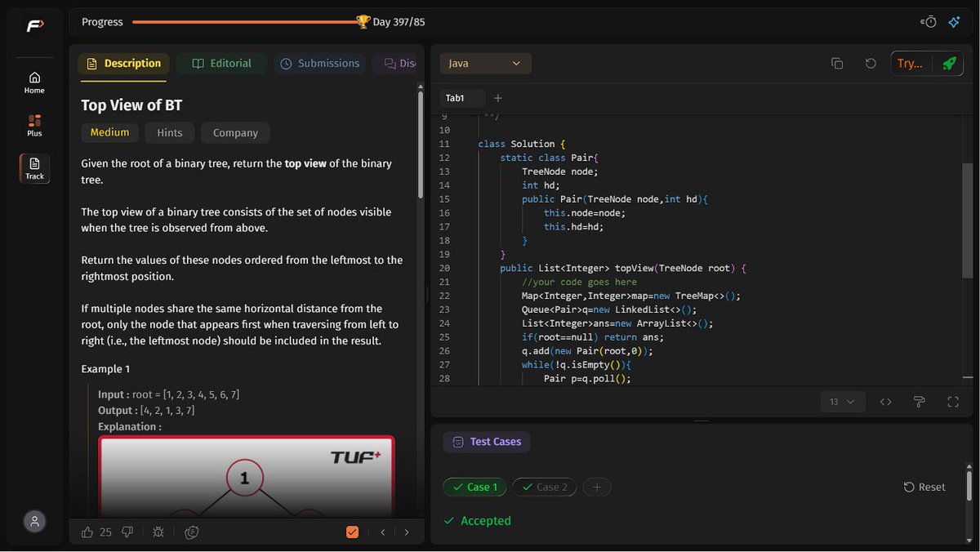Select Case 2 test case
Image resolution: width=980 pixels, height=552 pixels.
click(545, 487)
